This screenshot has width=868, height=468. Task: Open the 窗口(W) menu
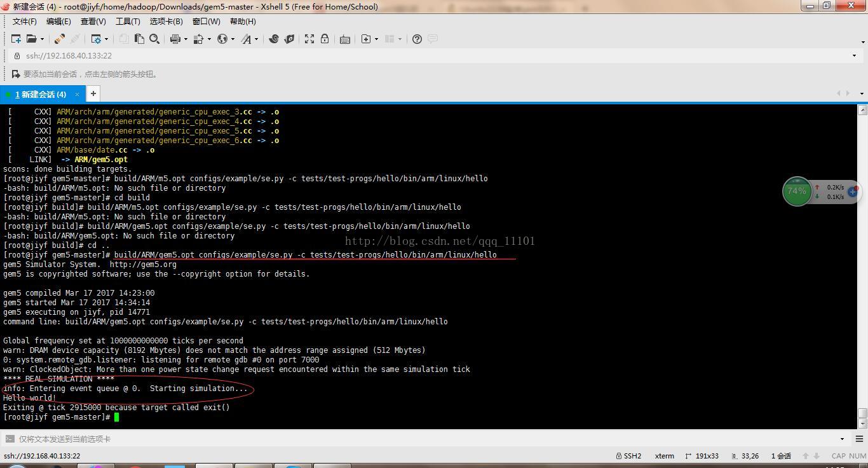(206, 22)
